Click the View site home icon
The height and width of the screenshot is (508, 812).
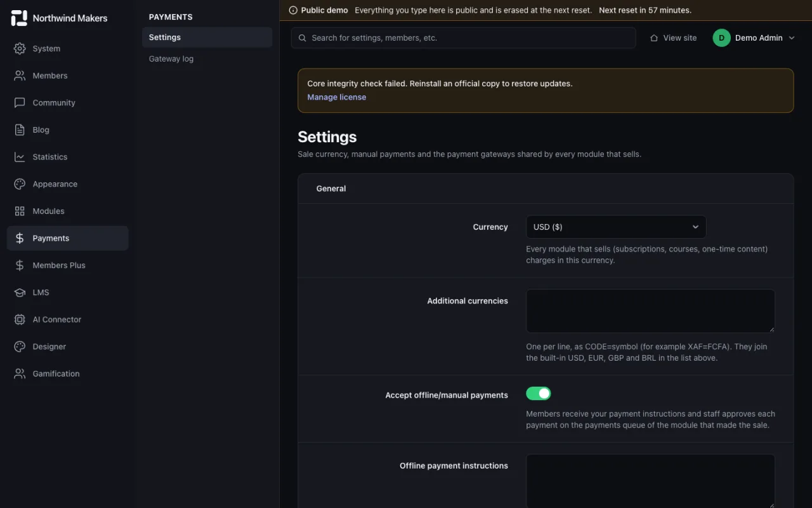654,38
